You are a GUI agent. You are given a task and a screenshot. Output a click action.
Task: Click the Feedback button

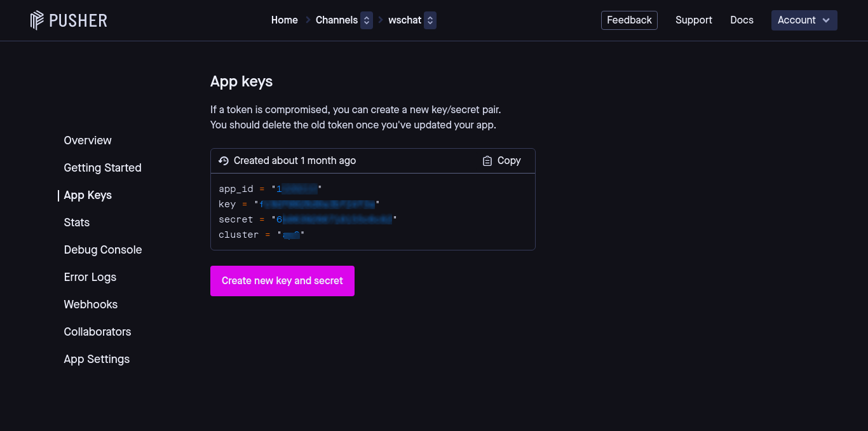pos(629,20)
